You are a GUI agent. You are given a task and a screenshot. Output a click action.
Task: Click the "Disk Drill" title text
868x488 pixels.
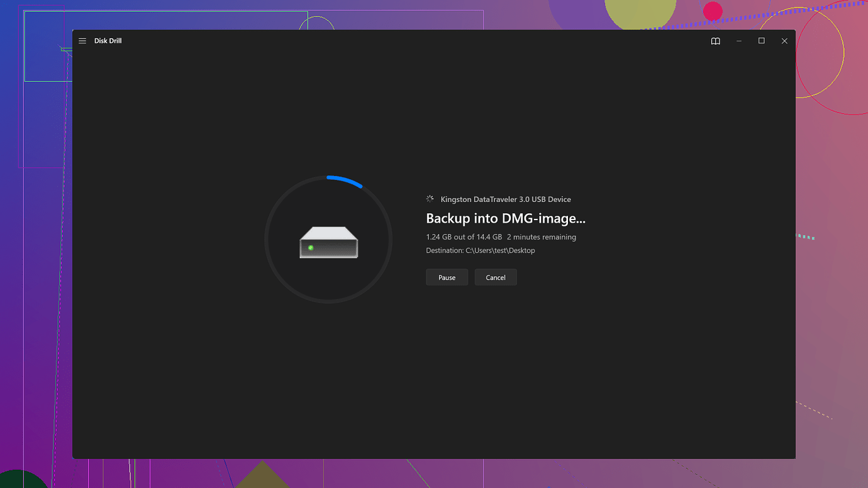(108, 41)
